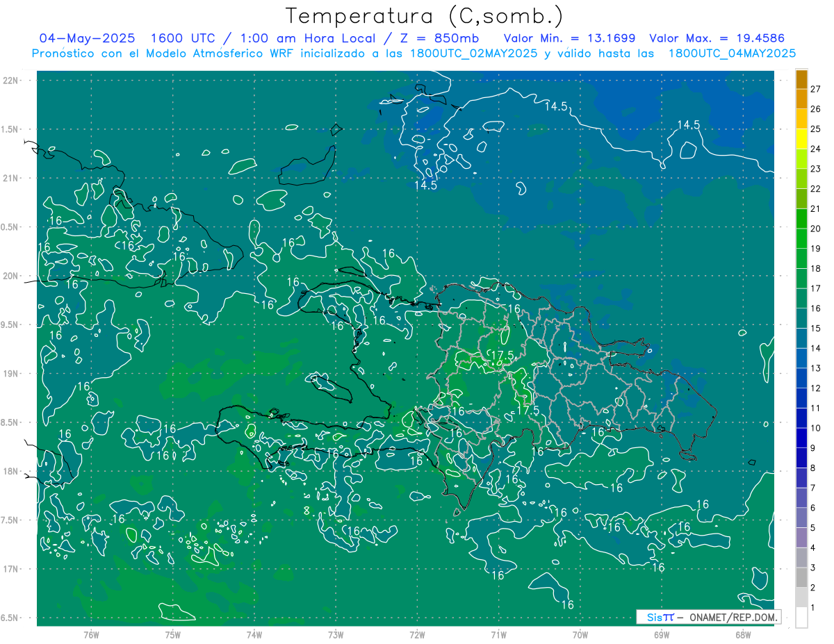Click the "74W" longitude axis label
The width and height of the screenshot is (834, 644).
(x=254, y=635)
